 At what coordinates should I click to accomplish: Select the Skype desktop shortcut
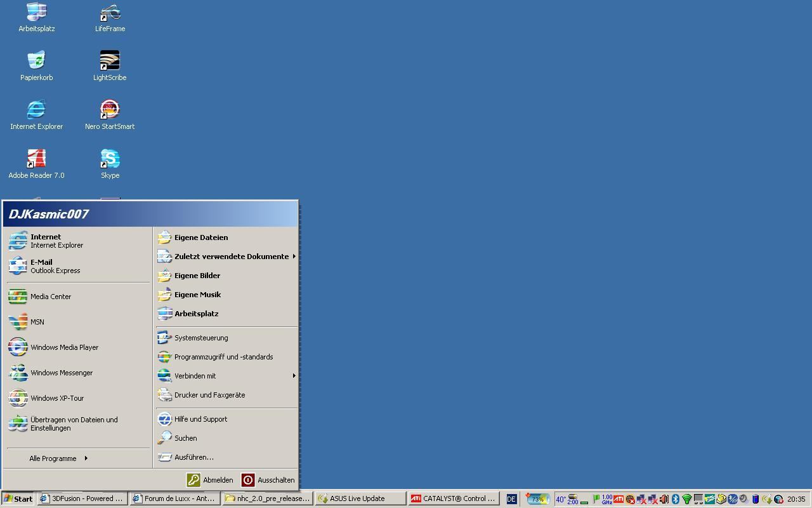click(x=110, y=164)
